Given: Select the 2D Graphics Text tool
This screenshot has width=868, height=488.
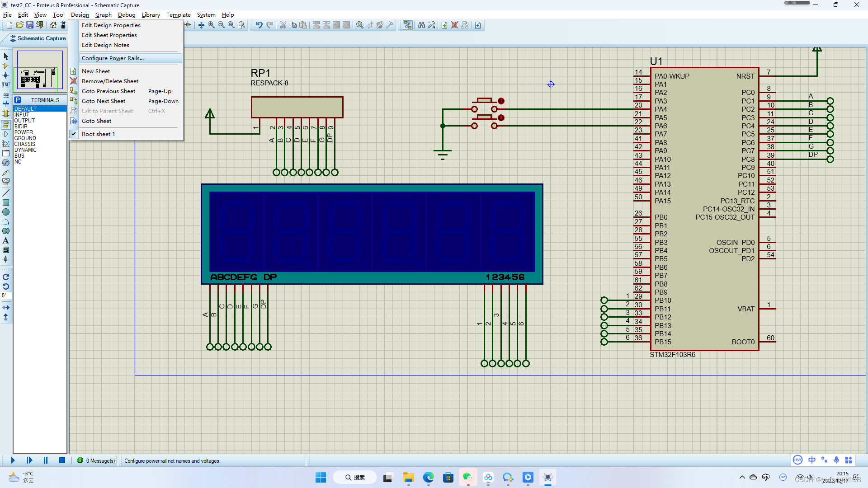Looking at the screenshot, I should click(6, 241).
